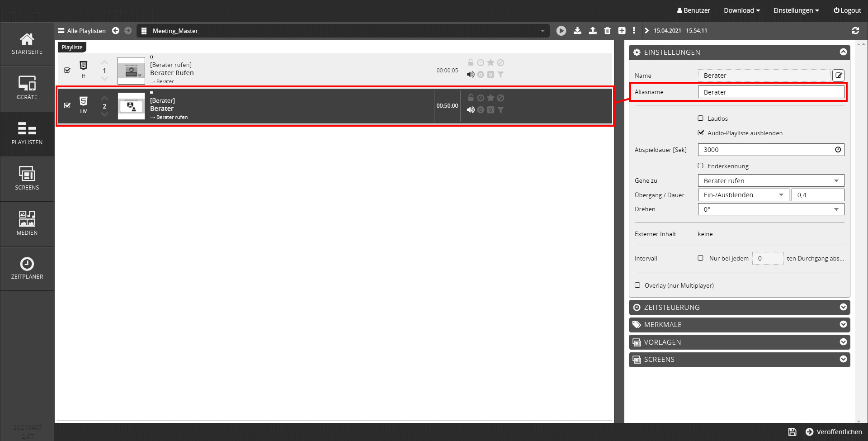Image resolution: width=868 pixels, height=441 pixels.
Task: Click the Aliasname input field
Action: pyautogui.click(x=771, y=92)
